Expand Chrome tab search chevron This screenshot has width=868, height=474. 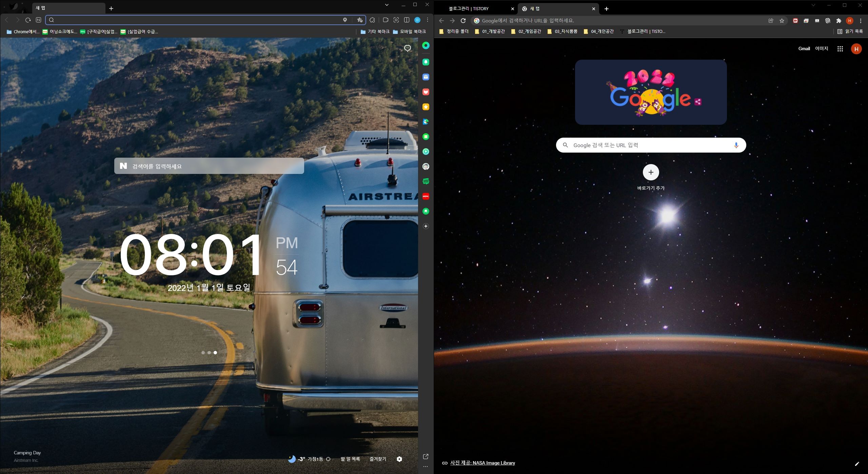pos(813,5)
